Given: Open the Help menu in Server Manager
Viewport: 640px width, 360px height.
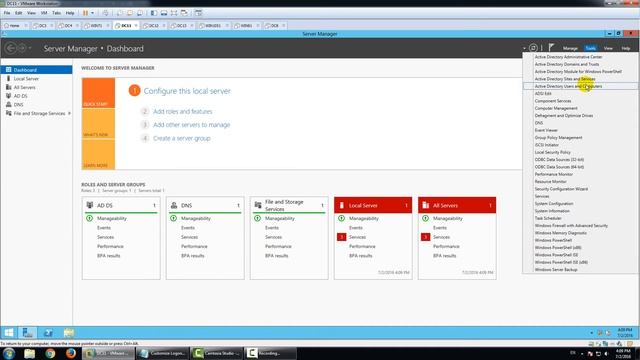Looking at the screenshot, I should point(626,48).
